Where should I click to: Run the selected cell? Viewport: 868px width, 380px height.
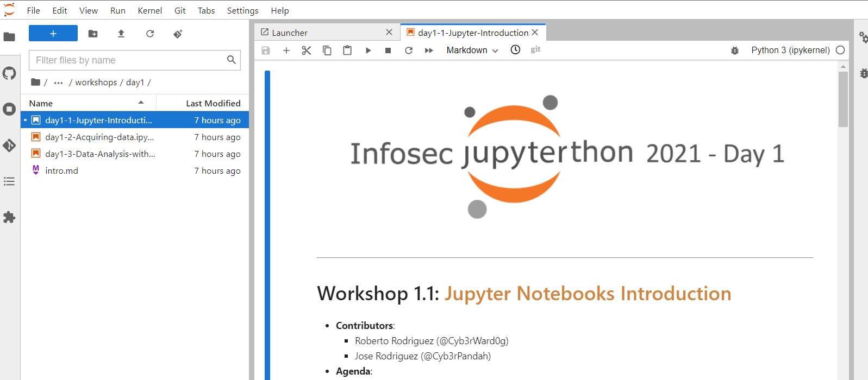[368, 50]
